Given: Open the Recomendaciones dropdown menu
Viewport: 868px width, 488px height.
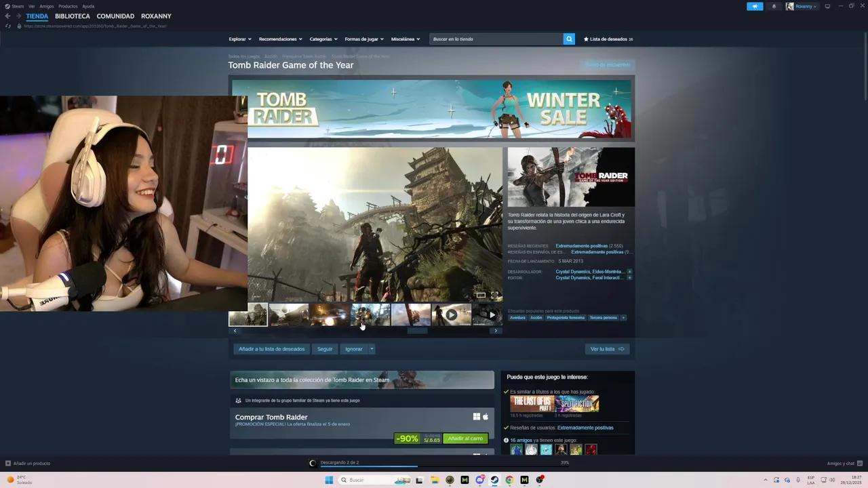Looking at the screenshot, I should [x=281, y=39].
